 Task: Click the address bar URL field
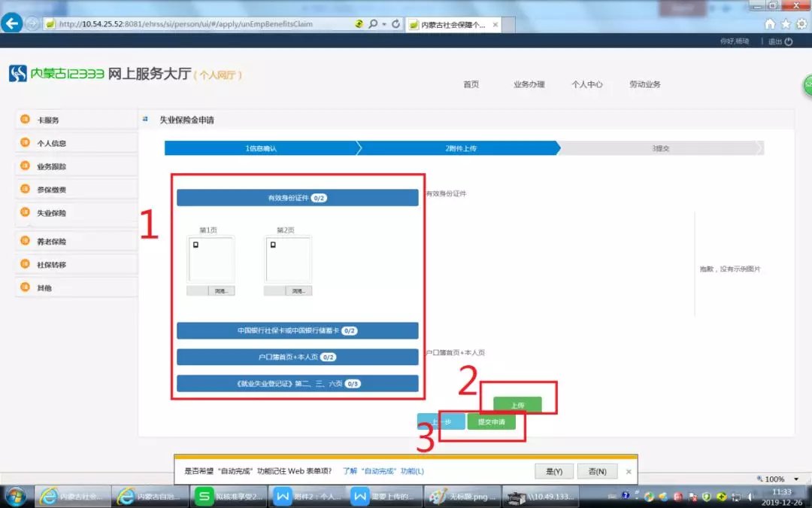pos(197,24)
